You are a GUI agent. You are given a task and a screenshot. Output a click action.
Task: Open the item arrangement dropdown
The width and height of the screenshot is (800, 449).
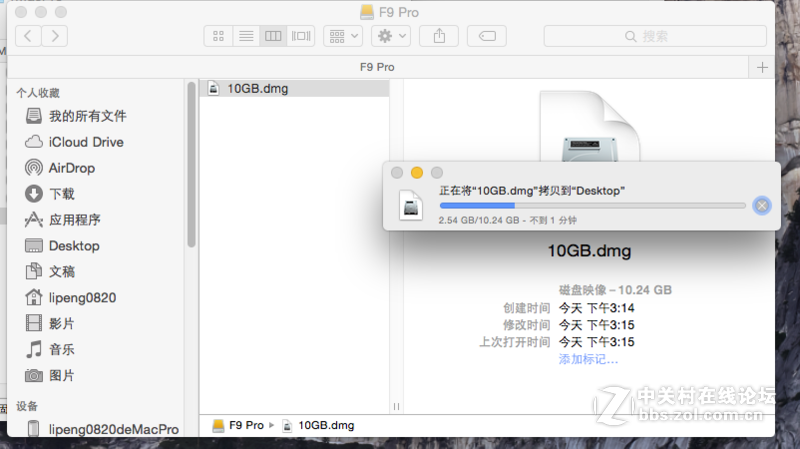tap(343, 36)
